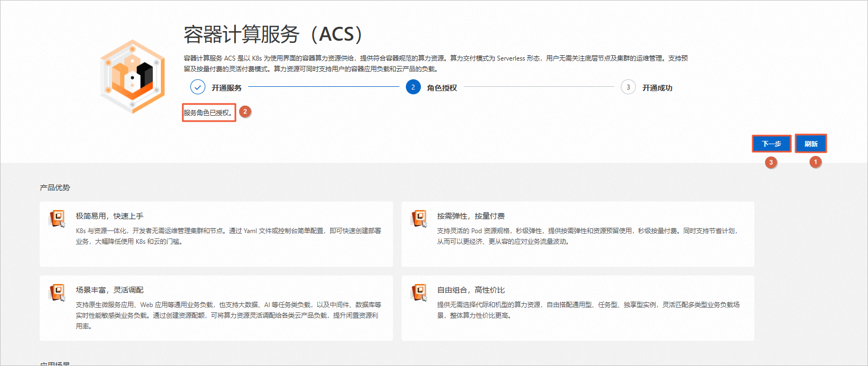The height and width of the screenshot is (366, 868).
Task: Click the step 3 circle for 开通成功
Action: (628, 87)
